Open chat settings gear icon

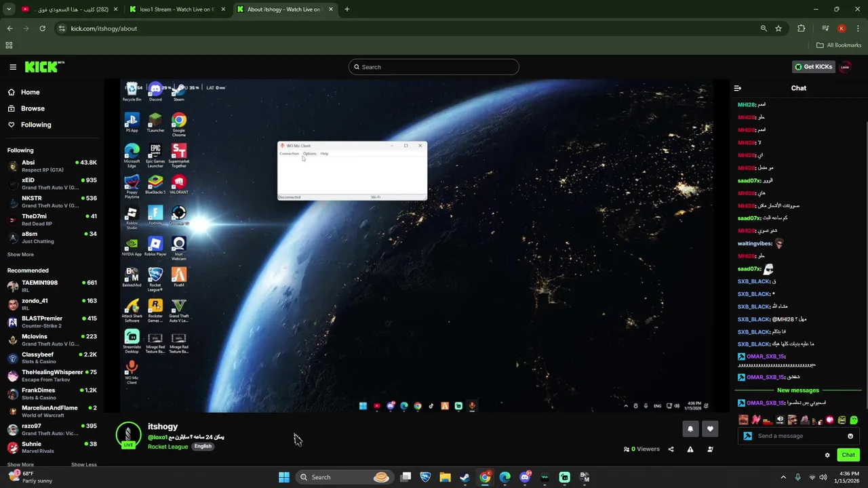coord(827,455)
